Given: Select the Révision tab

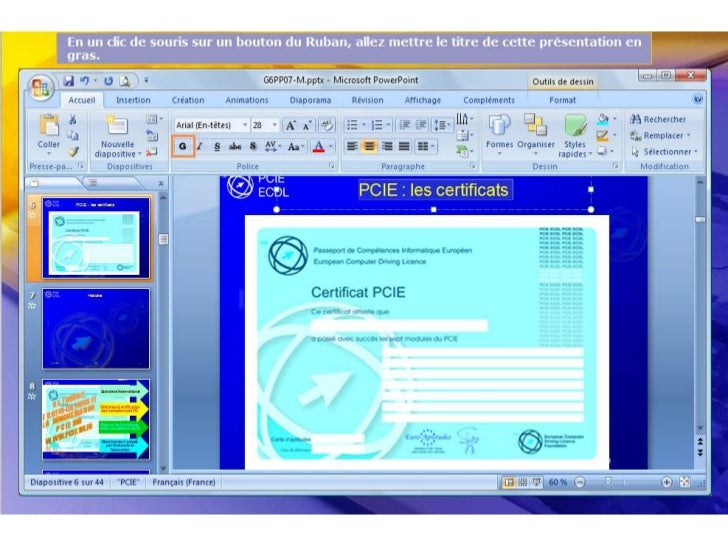Looking at the screenshot, I should 367,100.
